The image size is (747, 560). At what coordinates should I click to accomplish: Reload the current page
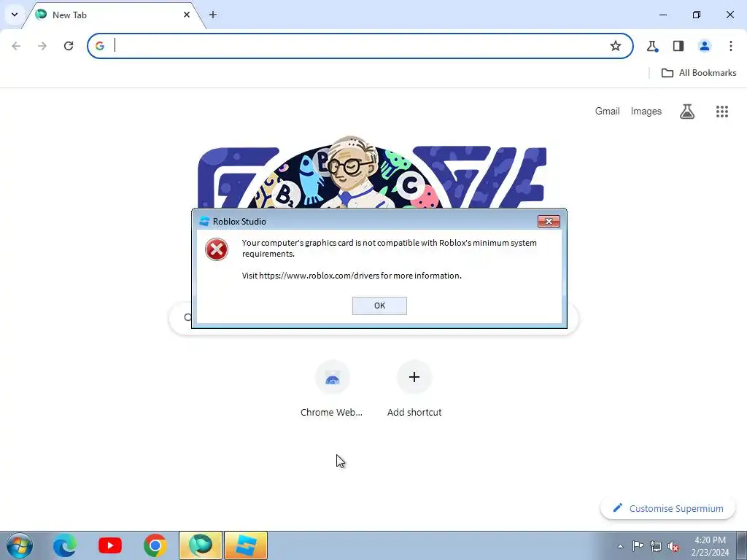pyautogui.click(x=69, y=46)
